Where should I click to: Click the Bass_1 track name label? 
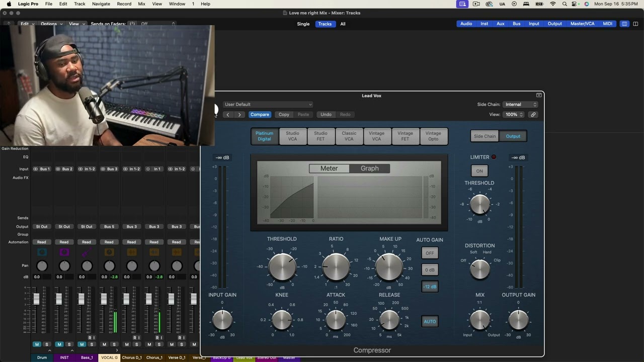pyautogui.click(x=87, y=357)
